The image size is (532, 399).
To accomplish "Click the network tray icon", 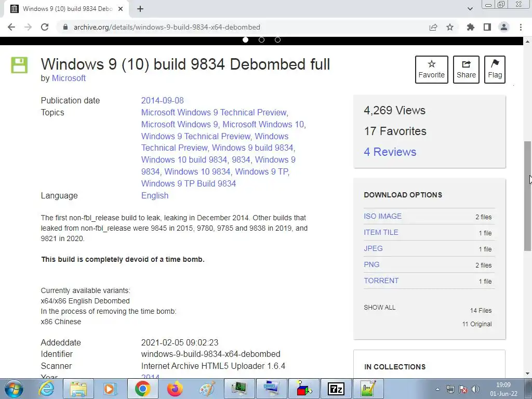I will (x=450, y=389).
